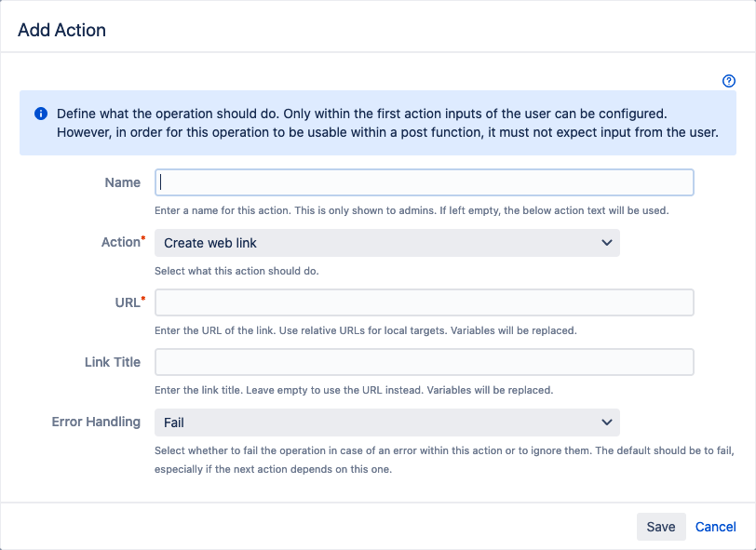Click into the URL input field
Viewport: 756px width, 550px height.
click(424, 302)
